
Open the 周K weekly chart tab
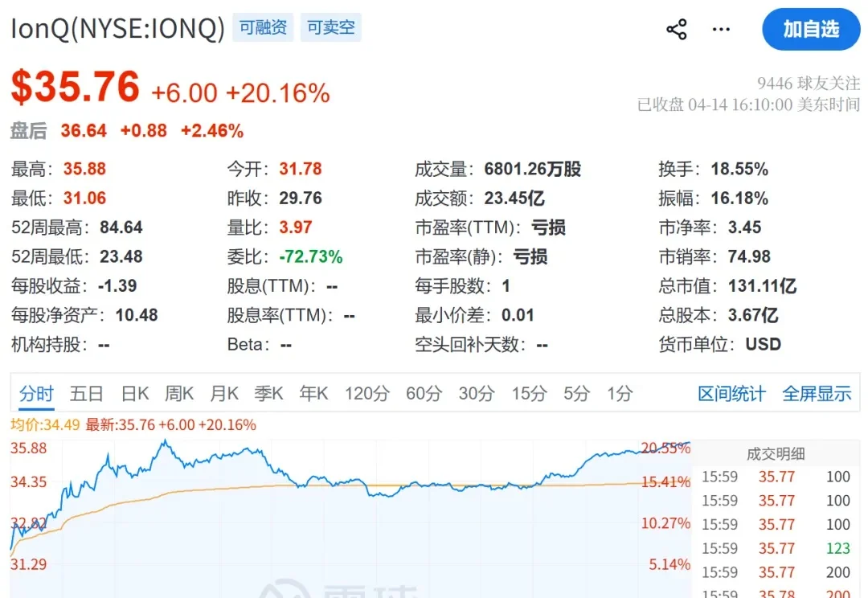coord(178,393)
